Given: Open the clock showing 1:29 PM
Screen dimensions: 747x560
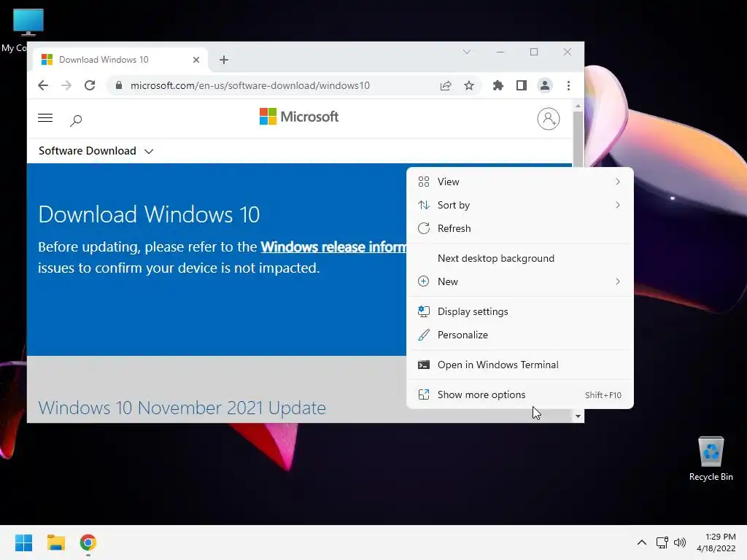Looking at the screenshot, I should click(716, 542).
